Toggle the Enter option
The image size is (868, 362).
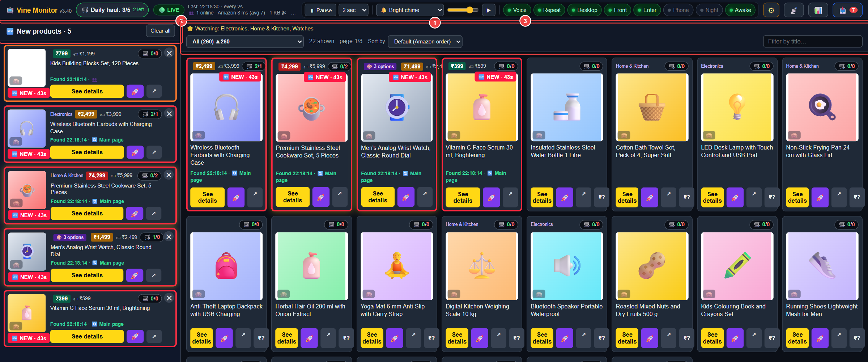coord(647,10)
